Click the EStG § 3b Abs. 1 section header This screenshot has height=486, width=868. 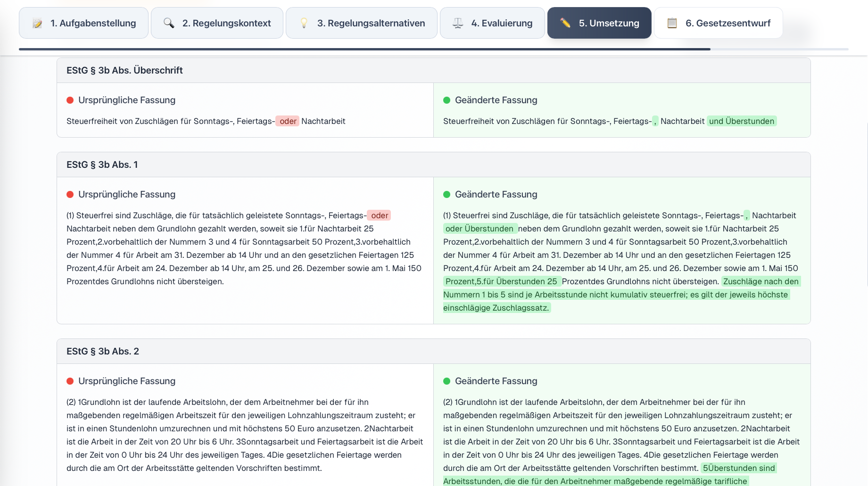pyautogui.click(x=102, y=165)
